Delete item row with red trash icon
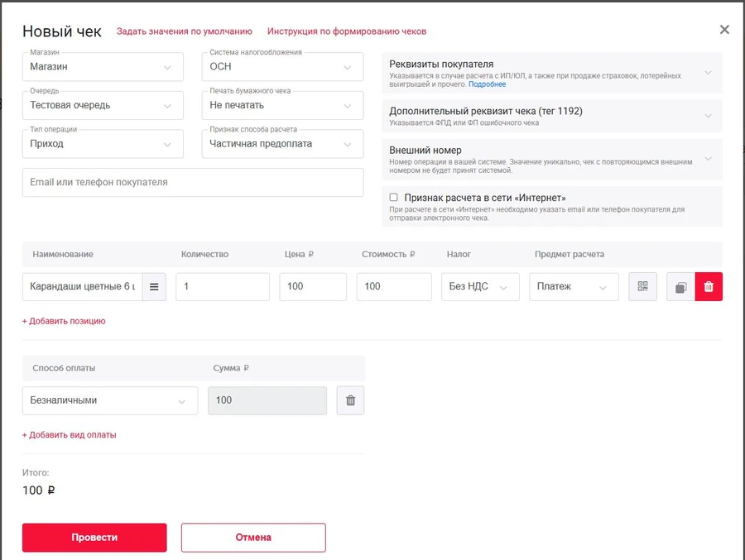This screenshot has height=560, width=745. [709, 287]
